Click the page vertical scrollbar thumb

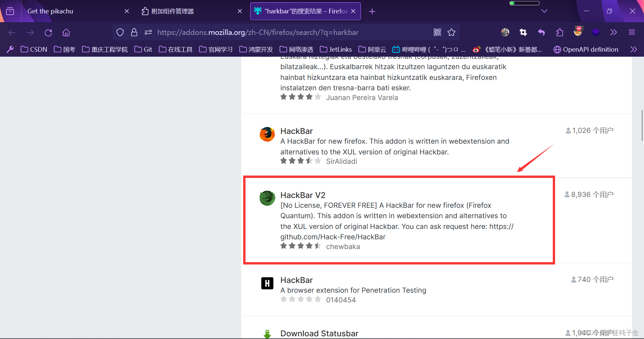[642, 125]
